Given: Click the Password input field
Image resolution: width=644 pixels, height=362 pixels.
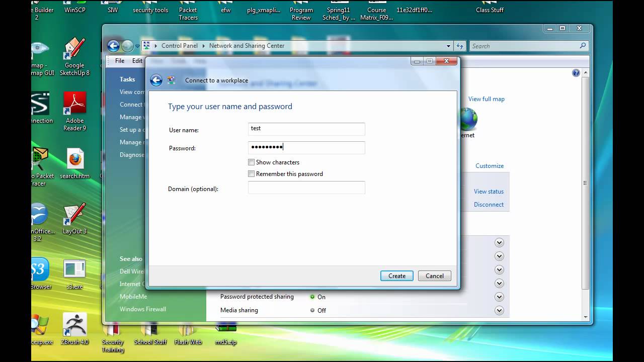Looking at the screenshot, I should [306, 147].
